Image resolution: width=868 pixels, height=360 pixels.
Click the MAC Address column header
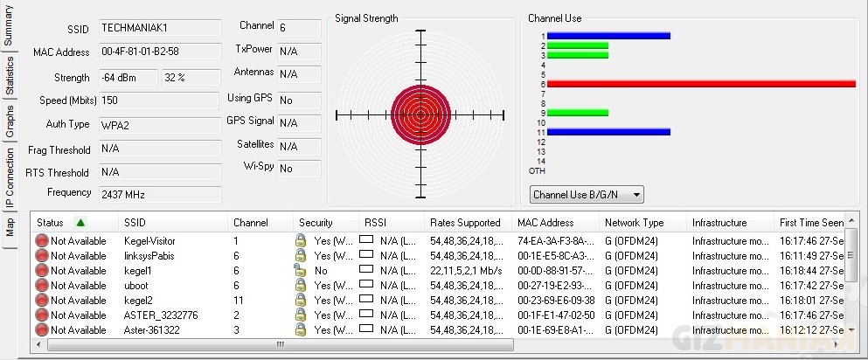(x=545, y=223)
